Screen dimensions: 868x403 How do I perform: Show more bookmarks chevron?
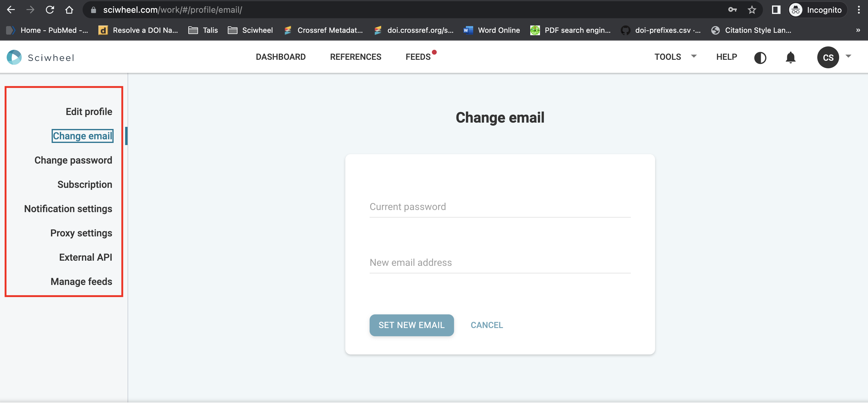(858, 30)
